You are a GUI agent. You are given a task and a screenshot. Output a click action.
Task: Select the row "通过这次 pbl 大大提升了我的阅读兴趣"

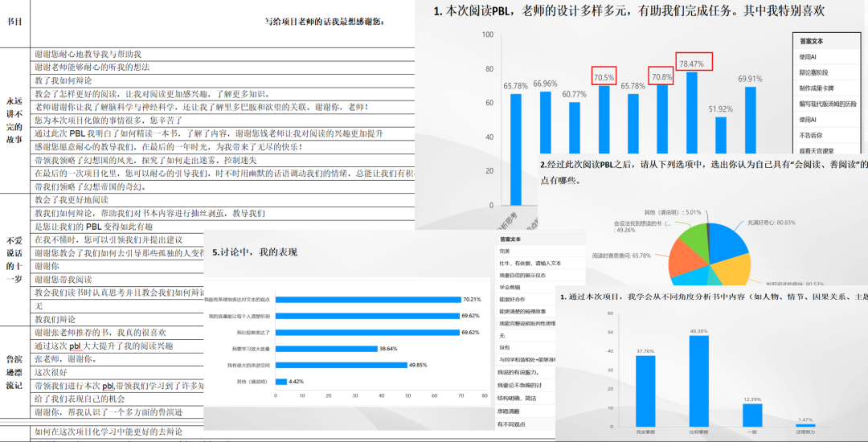pyautogui.click(x=117, y=346)
